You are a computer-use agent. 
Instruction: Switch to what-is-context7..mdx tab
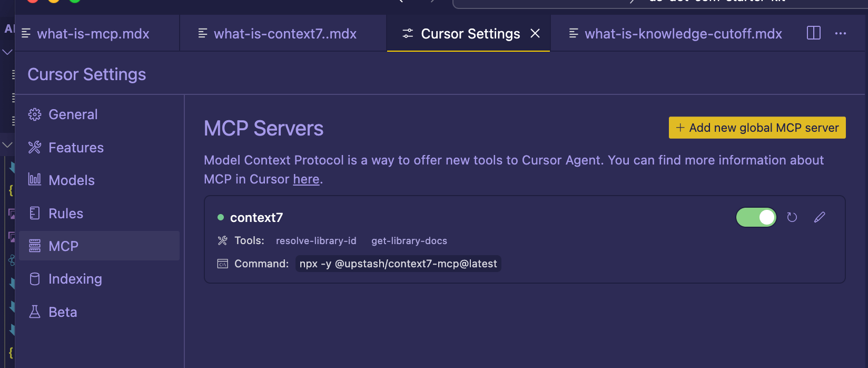(284, 34)
